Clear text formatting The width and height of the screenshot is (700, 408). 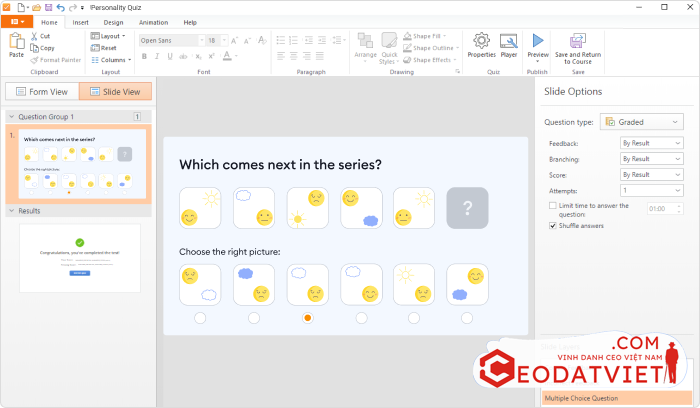(262, 40)
